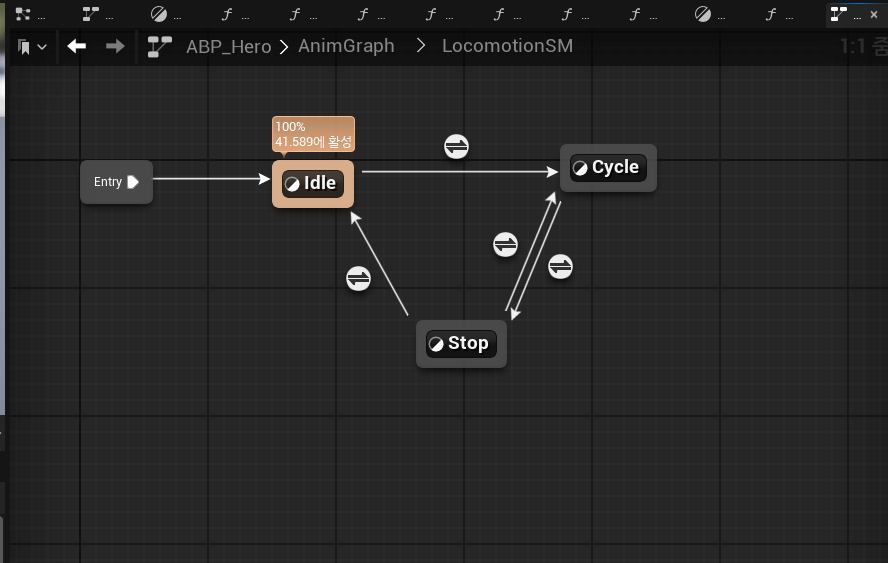Expand chevron between AnimGraph and LocomotionSM
The image size is (888, 563).
[x=421, y=45]
